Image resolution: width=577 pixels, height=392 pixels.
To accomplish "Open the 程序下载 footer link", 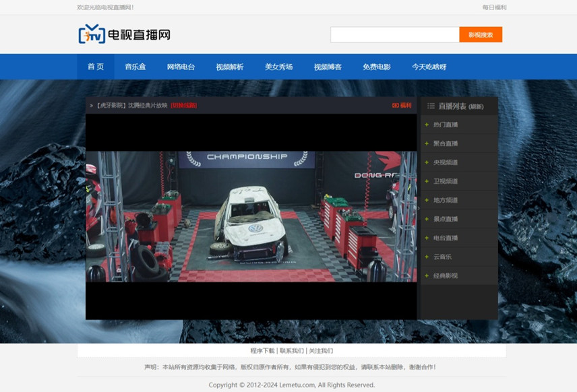I will point(262,351).
